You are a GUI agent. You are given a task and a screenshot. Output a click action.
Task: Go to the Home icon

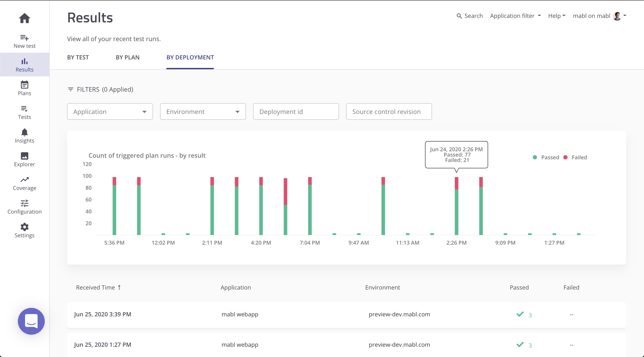pyautogui.click(x=25, y=18)
